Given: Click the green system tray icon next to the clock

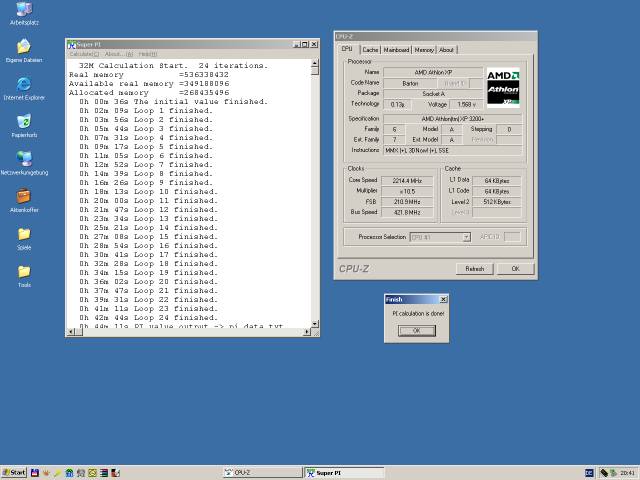Looking at the screenshot, I should (x=613, y=473).
